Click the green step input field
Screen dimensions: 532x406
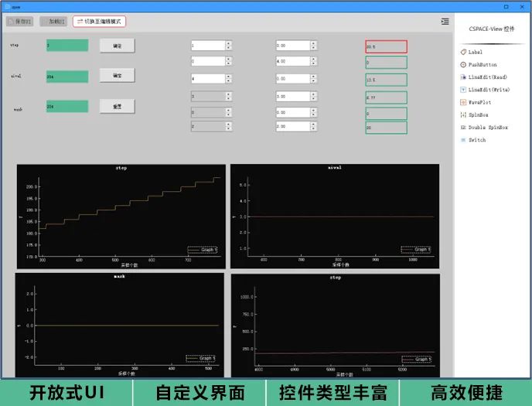pyautogui.click(x=67, y=46)
